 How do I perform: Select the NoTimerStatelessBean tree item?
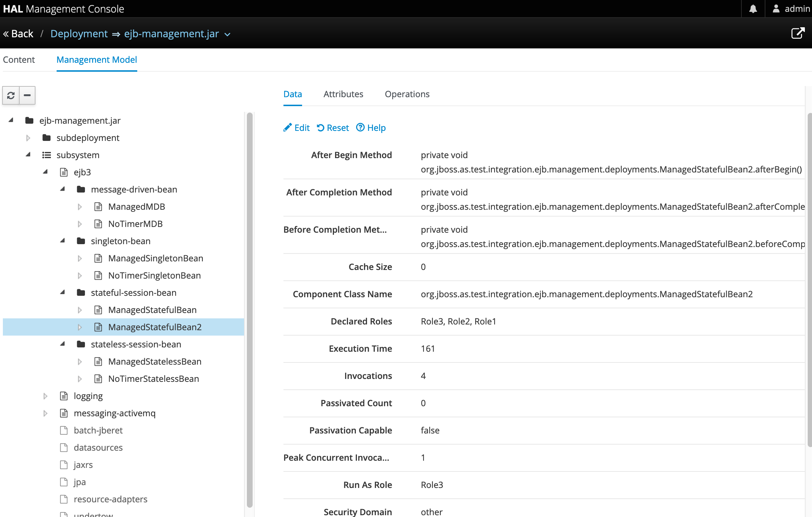coord(153,379)
